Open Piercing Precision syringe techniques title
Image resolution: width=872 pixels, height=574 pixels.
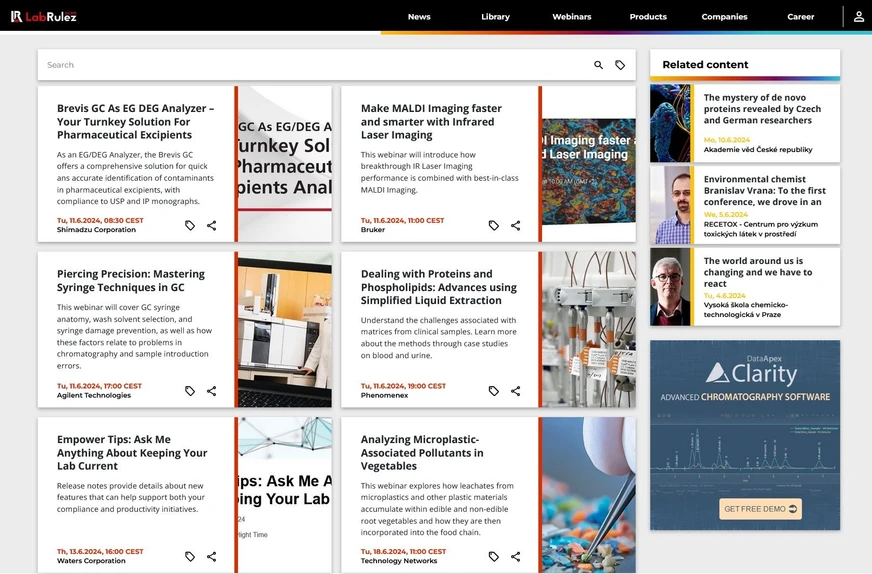pos(131,280)
